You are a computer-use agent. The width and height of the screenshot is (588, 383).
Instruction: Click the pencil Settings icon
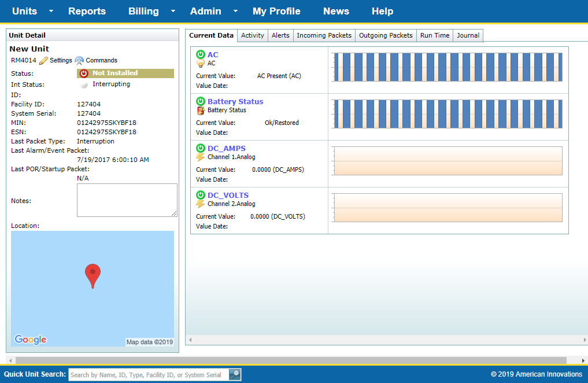point(43,60)
